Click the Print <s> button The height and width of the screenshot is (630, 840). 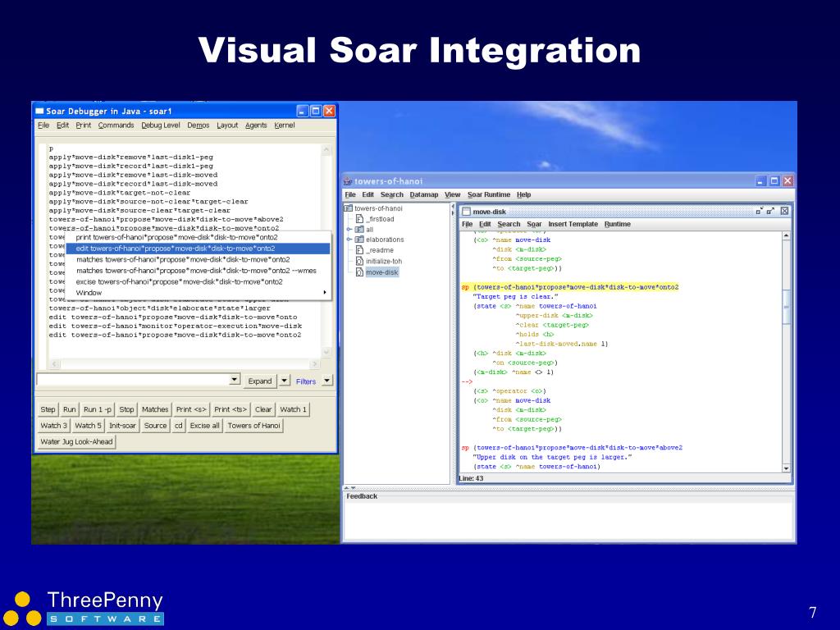(x=191, y=409)
